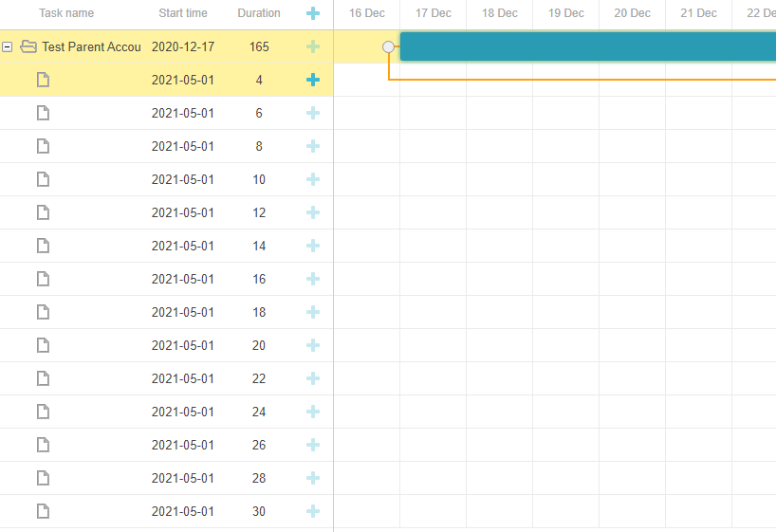776x532 pixels.
Task: Click the Duration column header
Action: [259, 13]
